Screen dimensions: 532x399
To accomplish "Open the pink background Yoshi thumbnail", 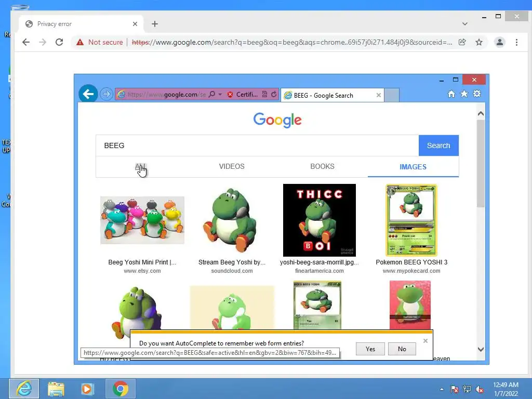I will pos(410,304).
